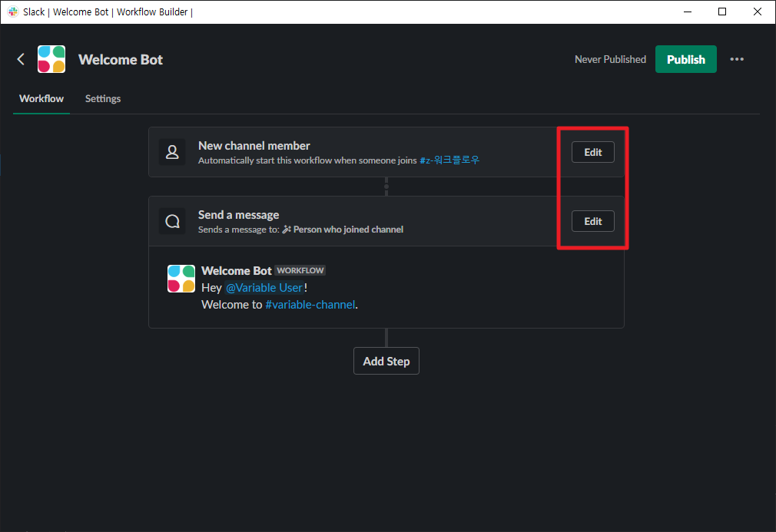Edit the Send a message step
This screenshot has height=532, width=776.
(593, 222)
